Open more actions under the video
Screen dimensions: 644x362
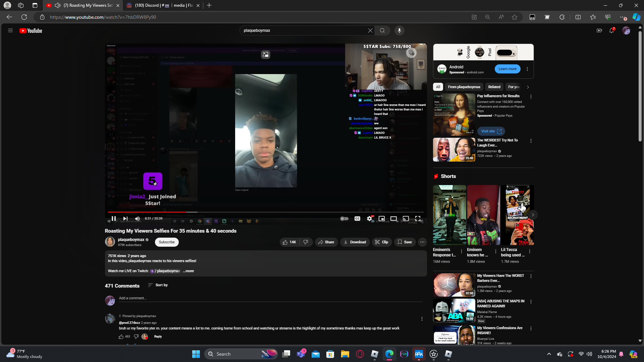pyautogui.click(x=422, y=242)
